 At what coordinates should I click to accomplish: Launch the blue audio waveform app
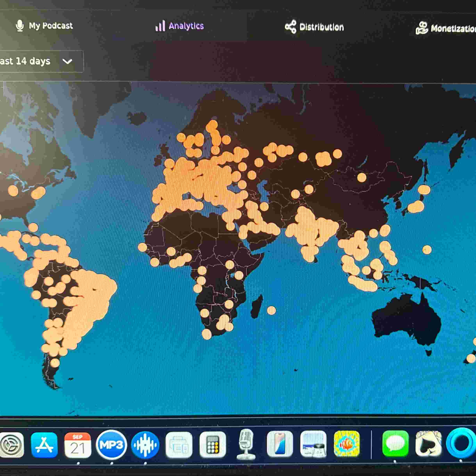(145, 445)
